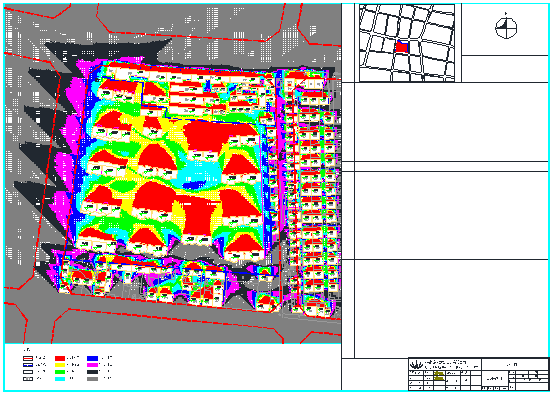Pick the blue legend color swatch
Viewport: 553px width, 395px height.
coord(92,358)
